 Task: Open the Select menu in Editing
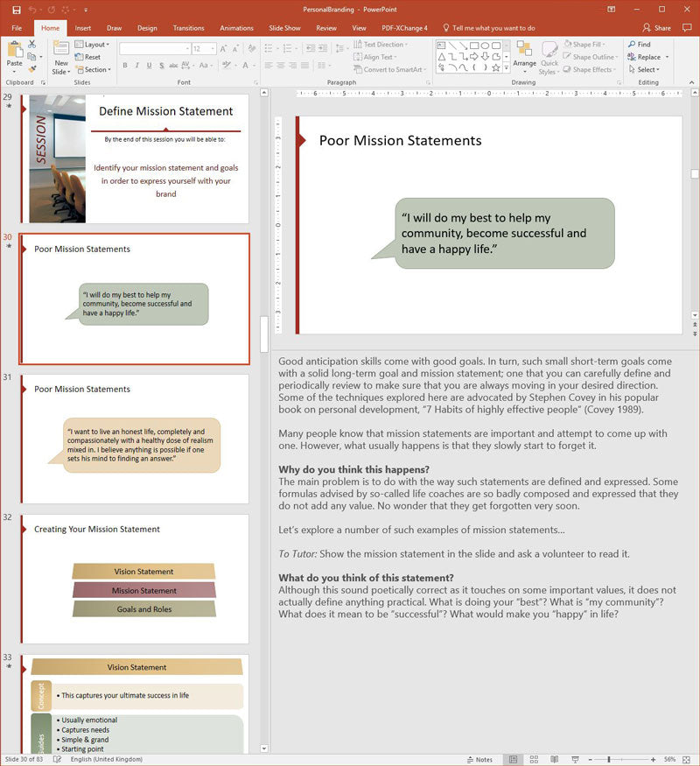pyautogui.click(x=644, y=69)
